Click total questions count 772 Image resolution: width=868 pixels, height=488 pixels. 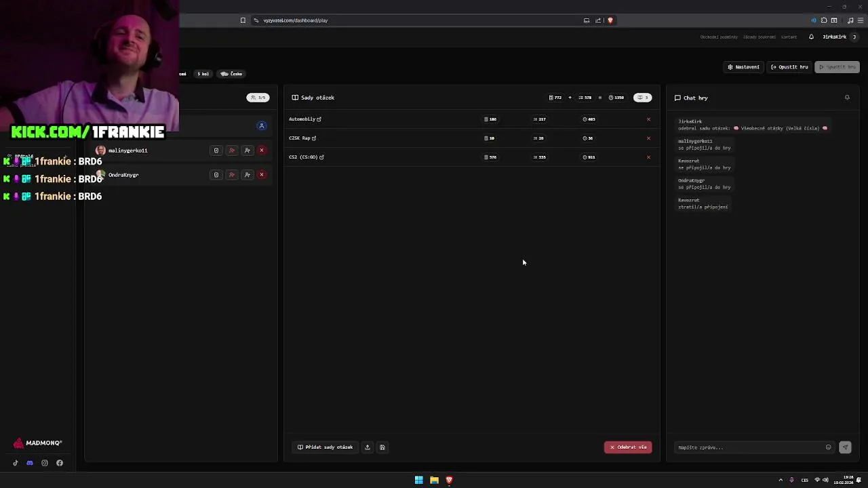click(555, 98)
